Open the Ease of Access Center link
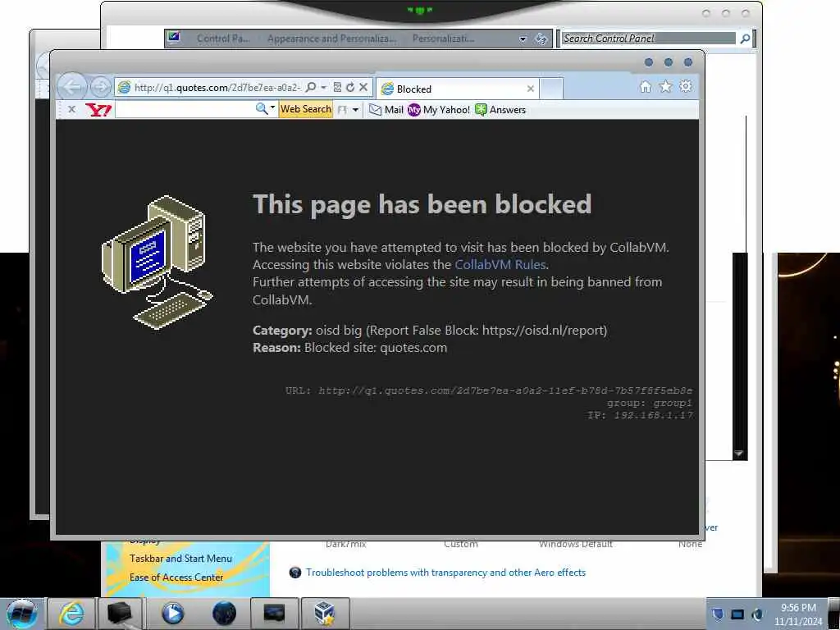The width and height of the screenshot is (840, 630). (176, 577)
